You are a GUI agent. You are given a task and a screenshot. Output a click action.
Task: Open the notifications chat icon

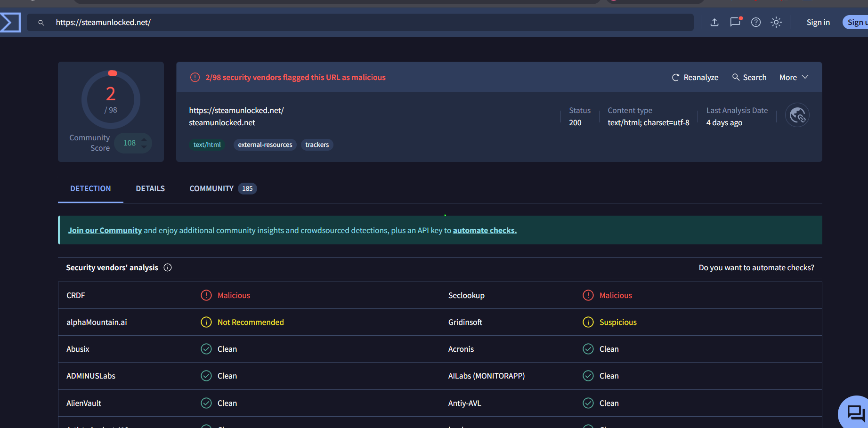click(735, 22)
